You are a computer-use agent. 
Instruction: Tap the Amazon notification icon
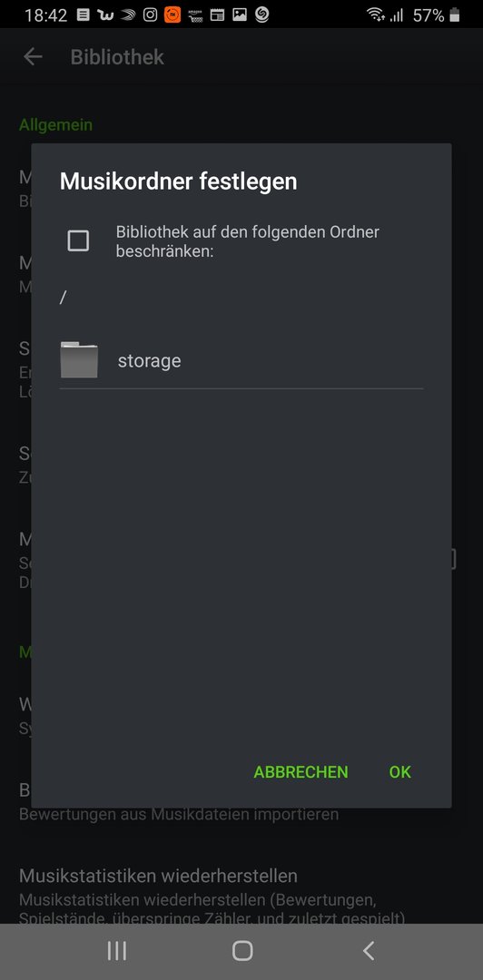[x=194, y=15]
